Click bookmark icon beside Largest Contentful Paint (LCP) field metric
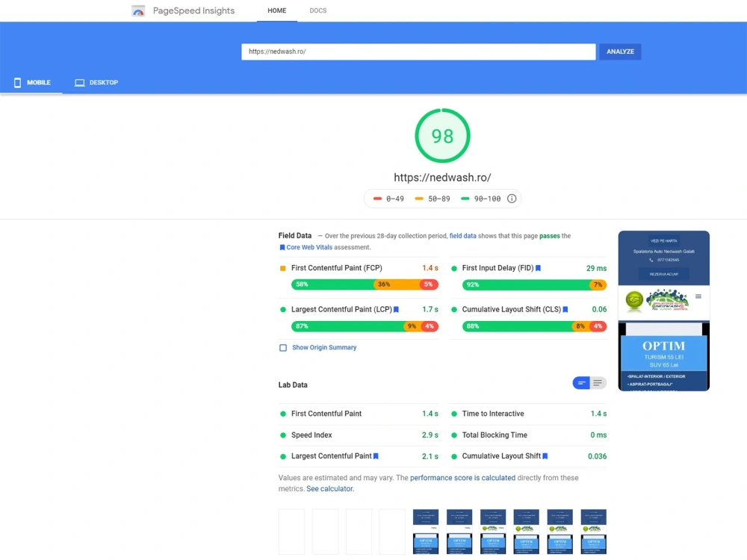Screen dimensions: 747x560 point(396,310)
